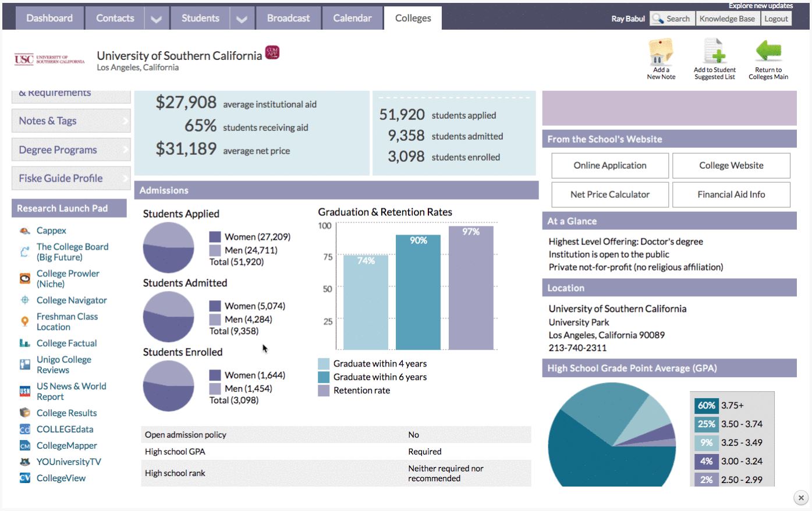This screenshot has width=812, height=511.
Task: Click the CollegeMapper icon
Action: (x=24, y=446)
